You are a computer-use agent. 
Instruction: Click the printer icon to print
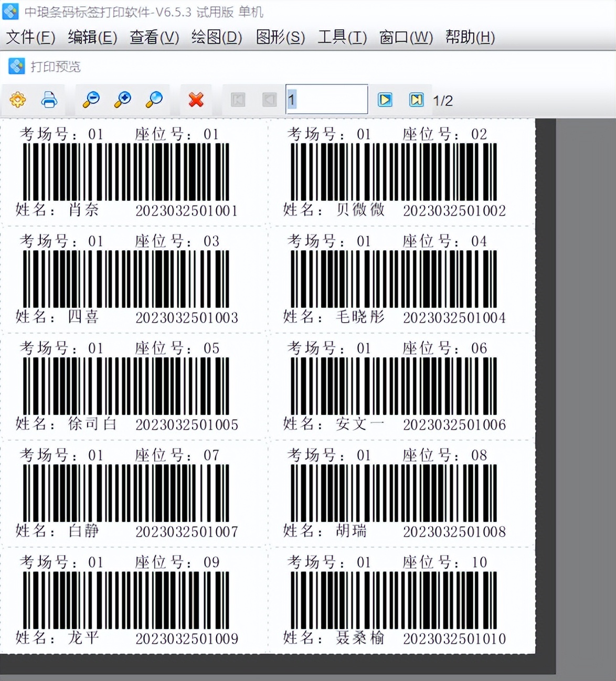pos(49,99)
